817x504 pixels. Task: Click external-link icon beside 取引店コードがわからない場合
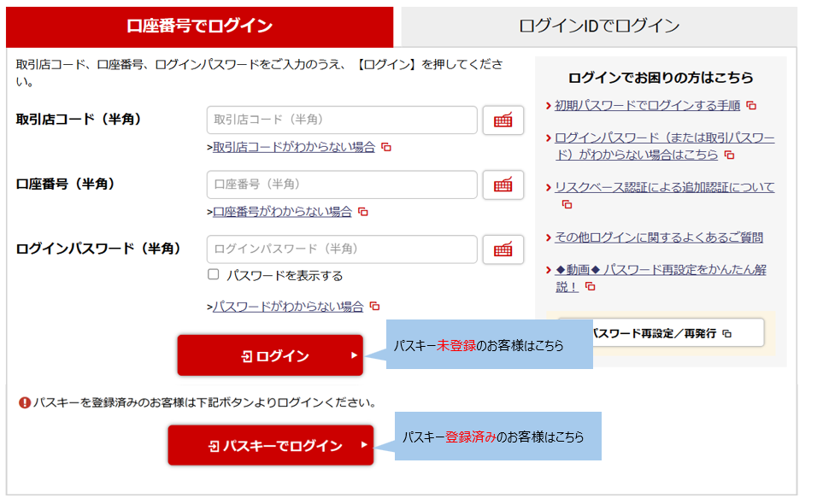point(386,147)
